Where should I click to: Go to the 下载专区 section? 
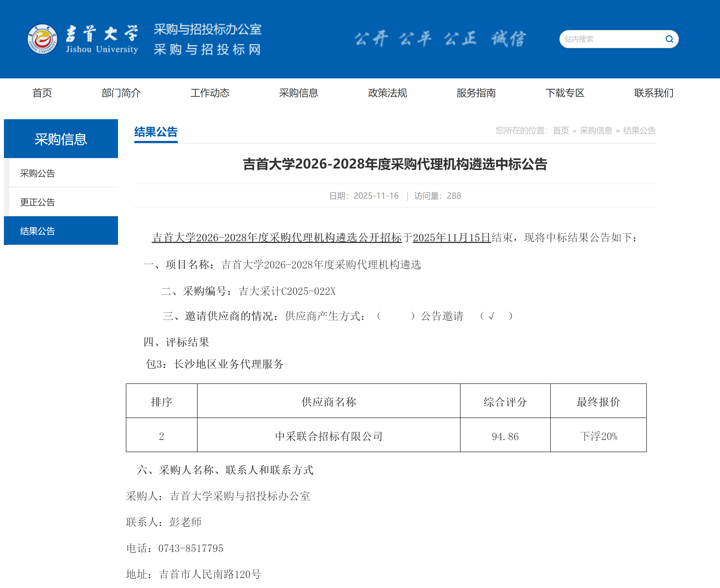click(565, 93)
